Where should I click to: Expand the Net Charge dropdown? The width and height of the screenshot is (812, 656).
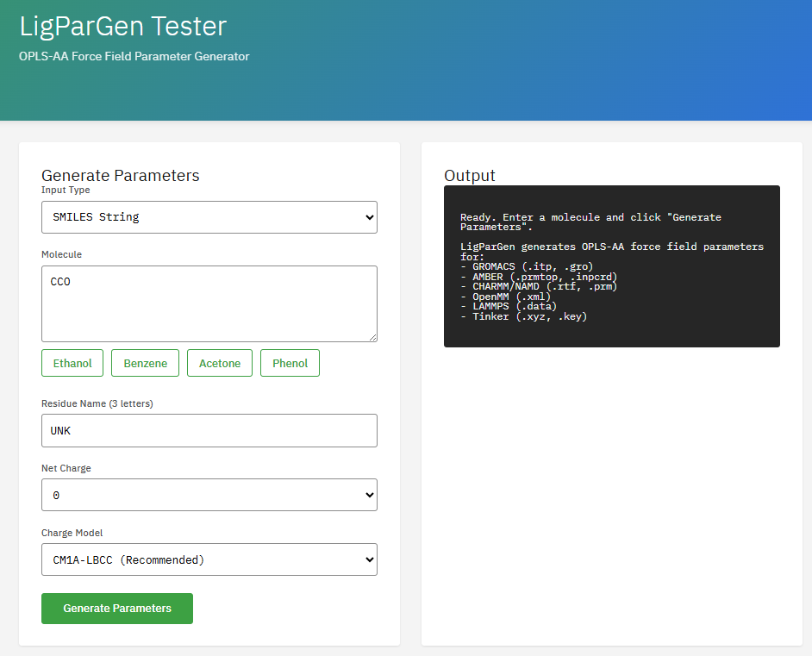tap(209, 495)
